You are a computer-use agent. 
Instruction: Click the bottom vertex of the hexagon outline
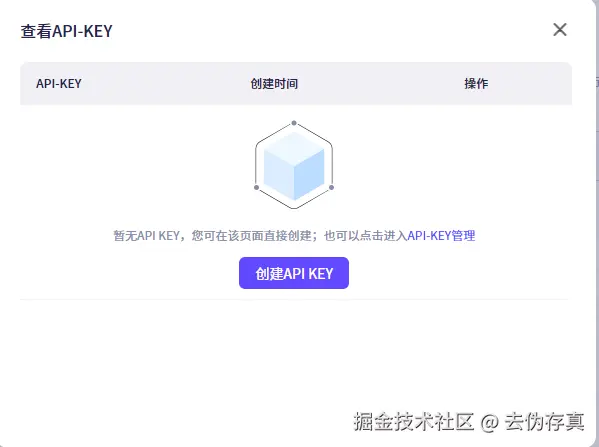click(294, 208)
